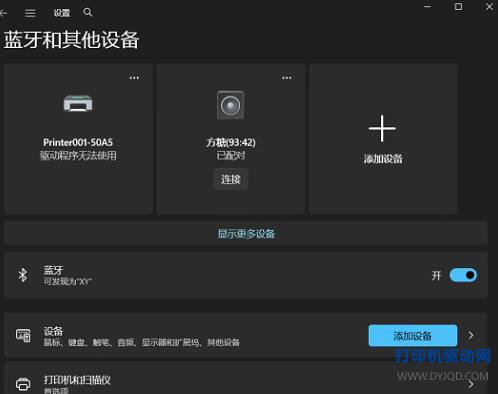
Task: Click the 驱动程序无法使用 status text
Action: click(x=78, y=155)
